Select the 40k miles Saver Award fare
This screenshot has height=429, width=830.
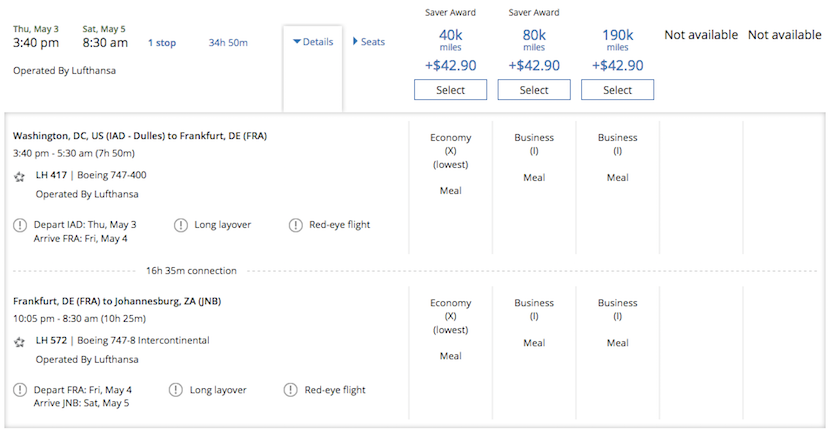click(x=450, y=90)
